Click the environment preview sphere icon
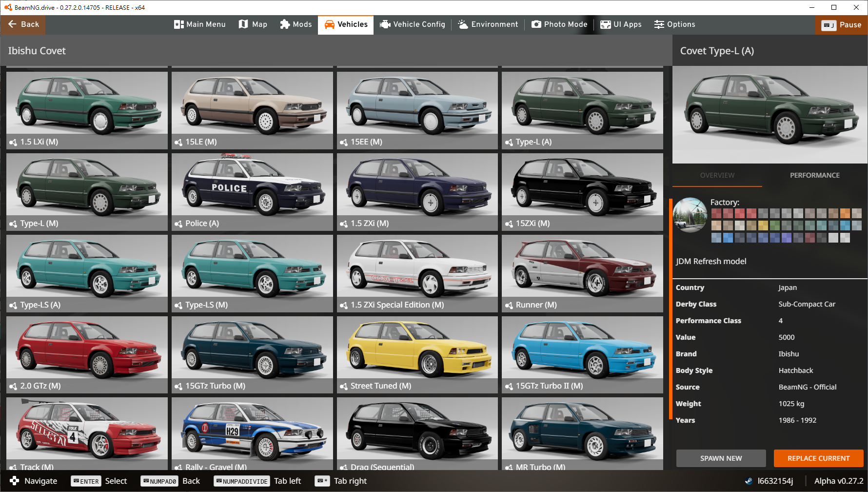Viewport: 868px width, 492px height. (x=690, y=215)
